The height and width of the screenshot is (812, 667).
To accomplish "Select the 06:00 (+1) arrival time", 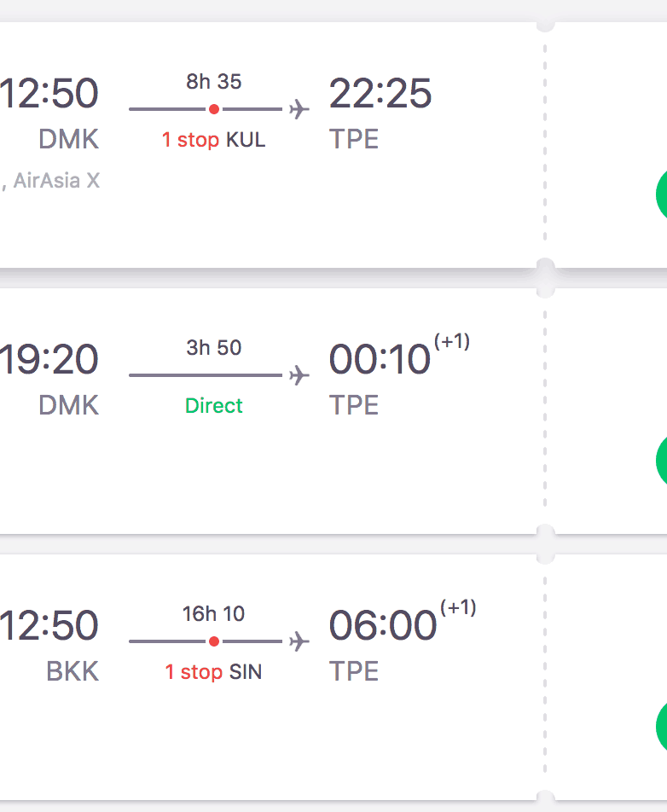I will [x=383, y=626].
